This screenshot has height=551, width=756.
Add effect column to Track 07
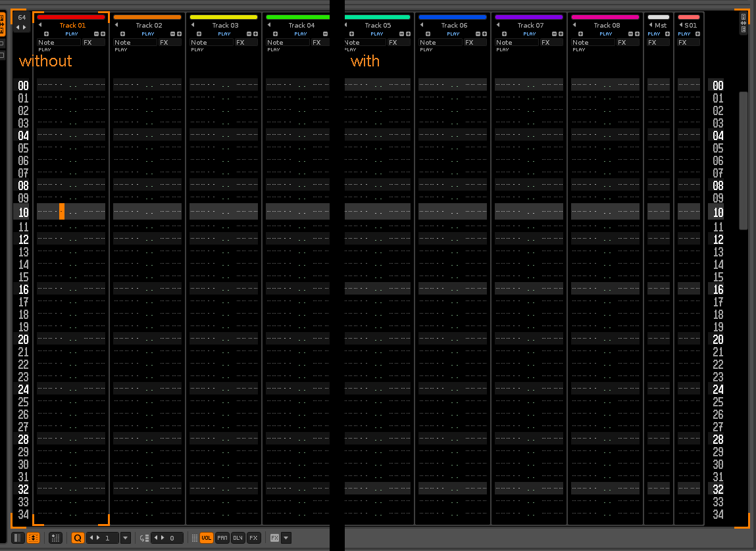[561, 34]
